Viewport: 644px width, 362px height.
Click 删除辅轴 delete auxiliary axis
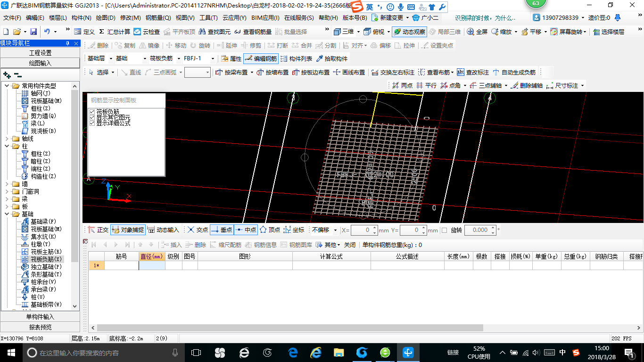coord(527,85)
